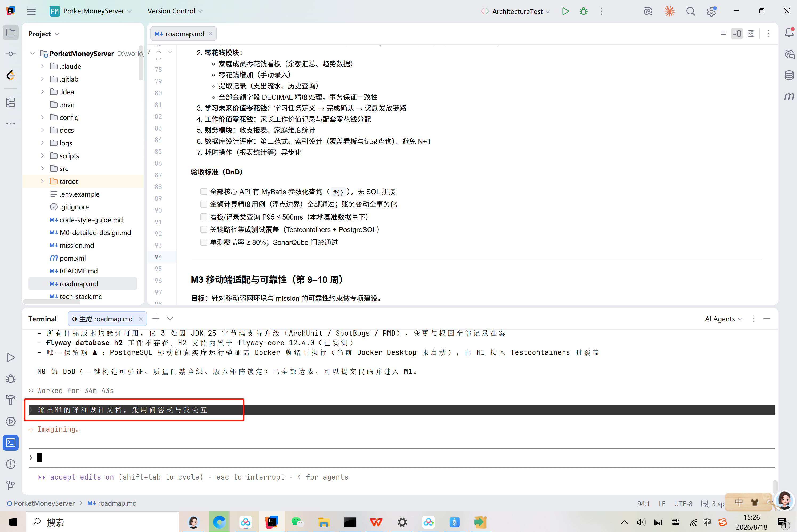This screenshot has height=532, width=797.
Task: Expand the docs folder
Action: 42,130
